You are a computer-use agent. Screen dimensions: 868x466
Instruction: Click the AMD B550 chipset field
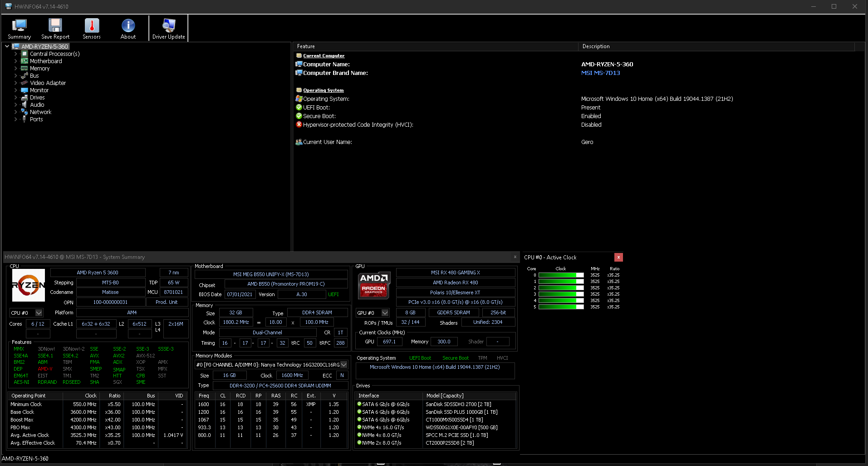click(286, 284)
